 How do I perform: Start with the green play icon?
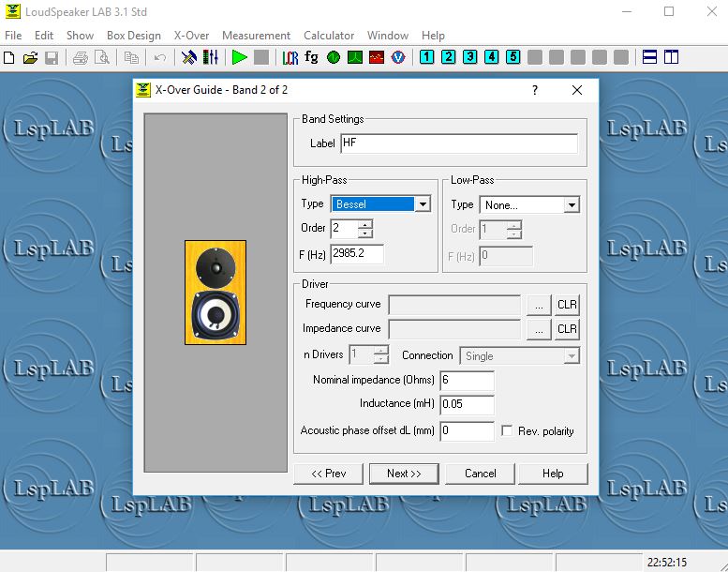240,57
